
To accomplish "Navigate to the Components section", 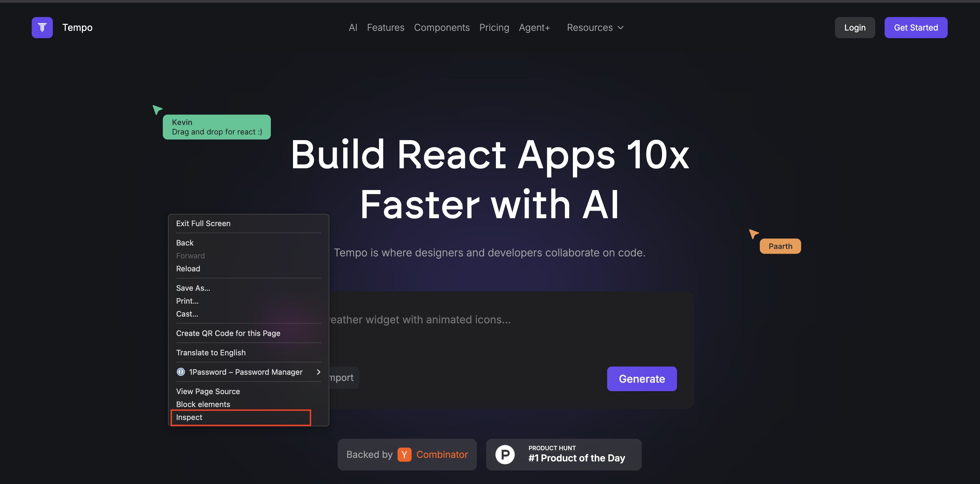I will [442, 27].
